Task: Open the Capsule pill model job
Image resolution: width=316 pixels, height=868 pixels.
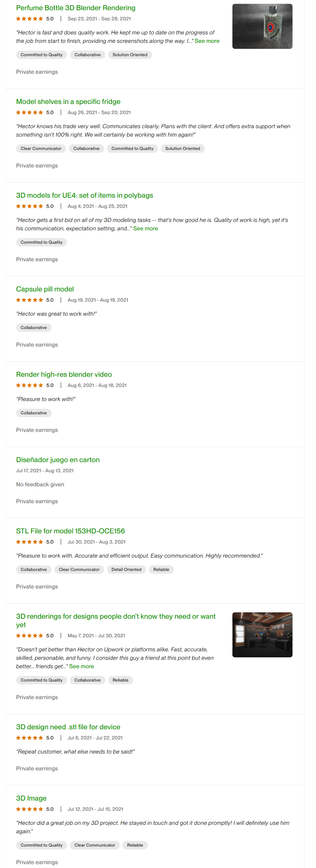Action: pyautogui.click(x=45, y=289)
